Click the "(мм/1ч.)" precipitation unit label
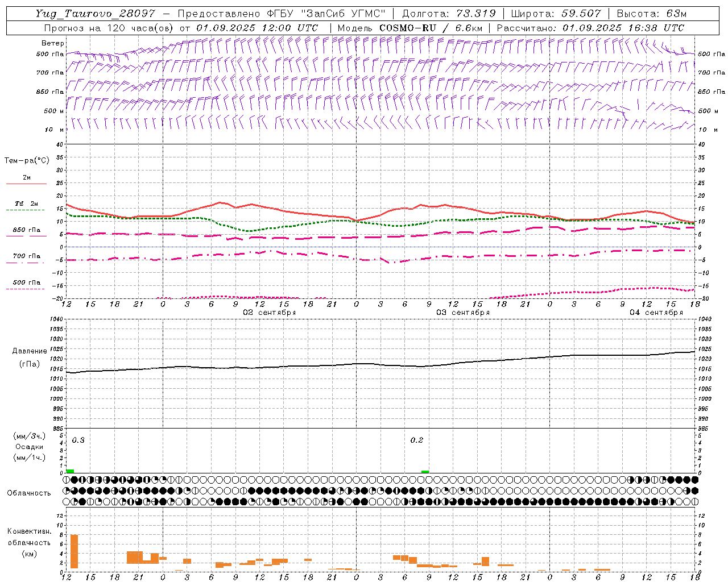Screen dimensions: 728x582 pos(29,458)
